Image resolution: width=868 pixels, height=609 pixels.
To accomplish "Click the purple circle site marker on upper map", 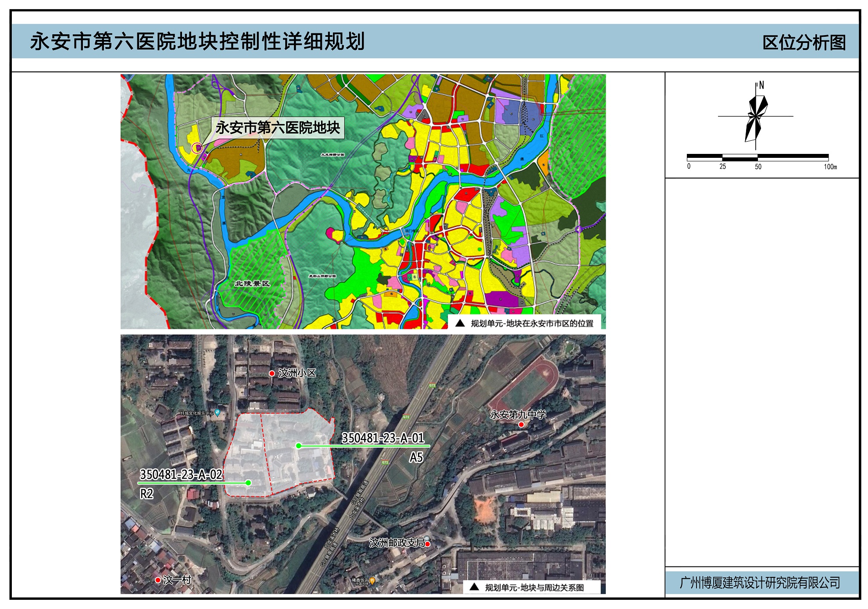I will 196,148.
